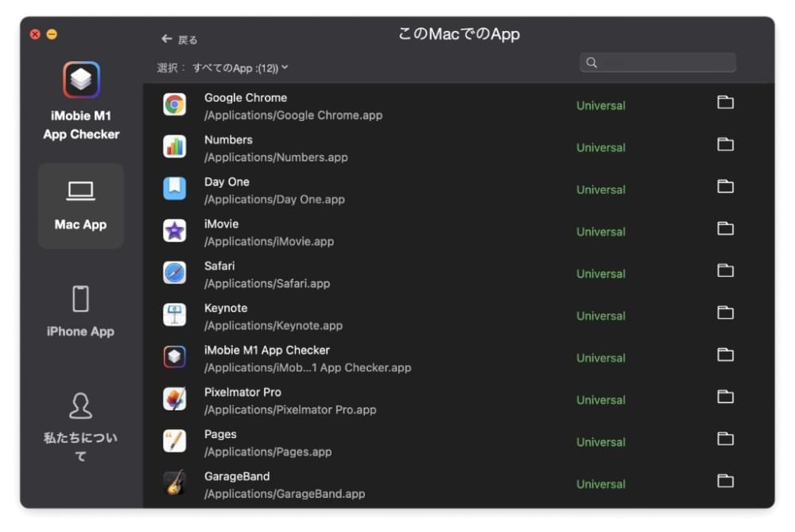This screenshot has width=795, height=532.
Task: Click the folder icon for Day One
Action: (725, 187)
